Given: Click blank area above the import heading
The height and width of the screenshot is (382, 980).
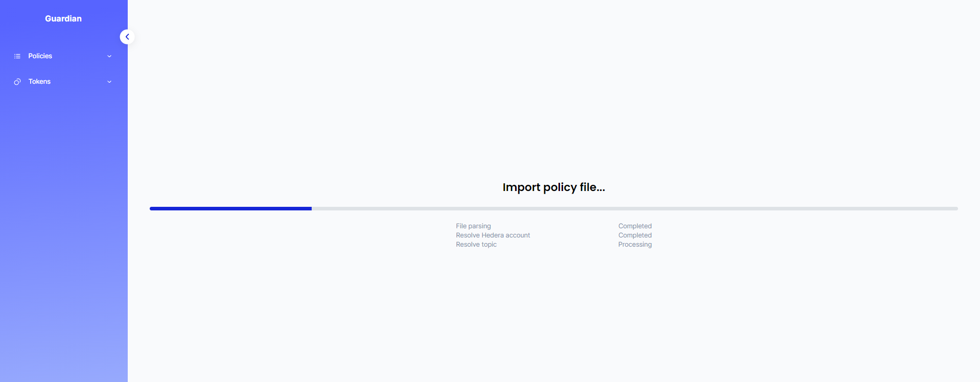Looking at the screenshot, I should click(553, 102).
